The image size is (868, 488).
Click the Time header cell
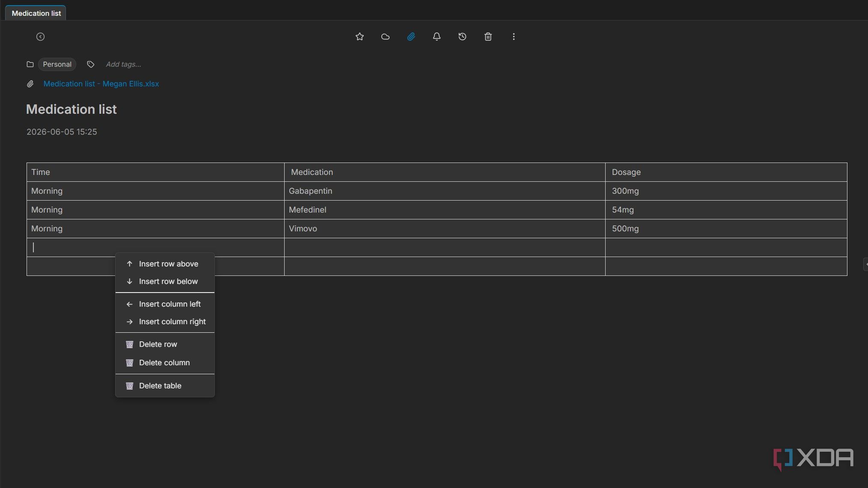(x=155, y=172)
